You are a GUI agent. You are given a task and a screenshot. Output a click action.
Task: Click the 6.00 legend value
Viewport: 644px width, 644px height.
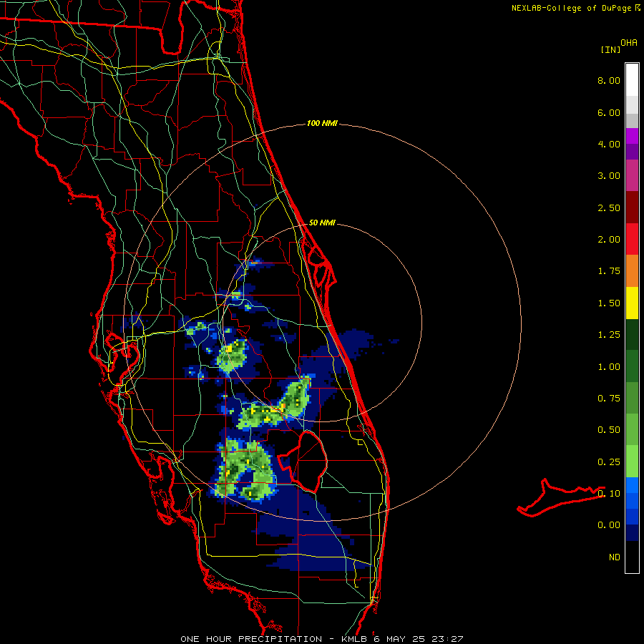pyautogui.click(x=609, y=112)
